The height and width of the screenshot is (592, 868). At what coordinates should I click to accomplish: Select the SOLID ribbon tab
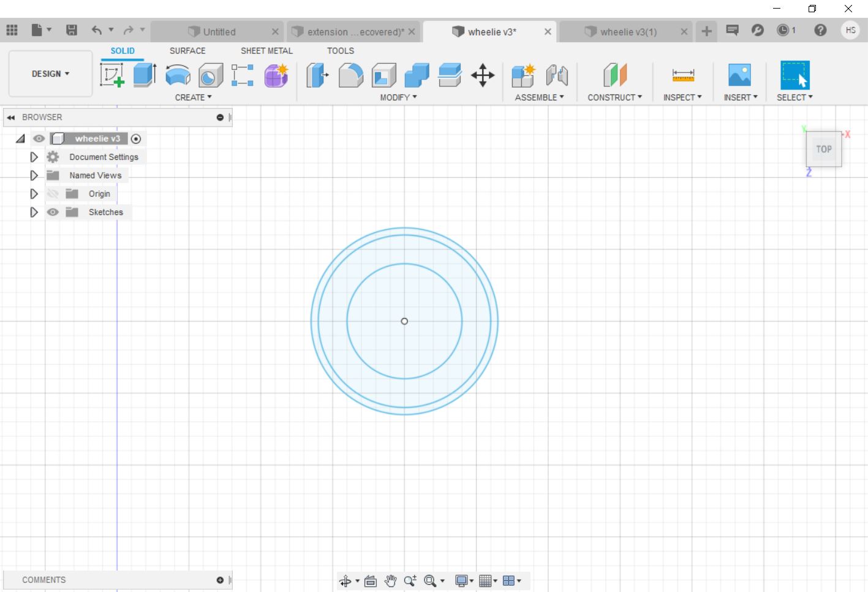point(123,51)
